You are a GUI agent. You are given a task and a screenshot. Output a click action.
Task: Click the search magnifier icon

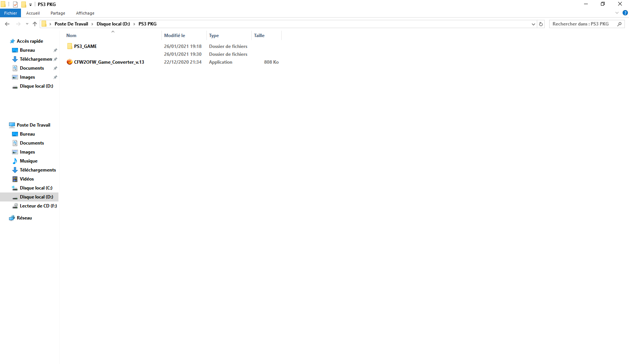point(619,24)
